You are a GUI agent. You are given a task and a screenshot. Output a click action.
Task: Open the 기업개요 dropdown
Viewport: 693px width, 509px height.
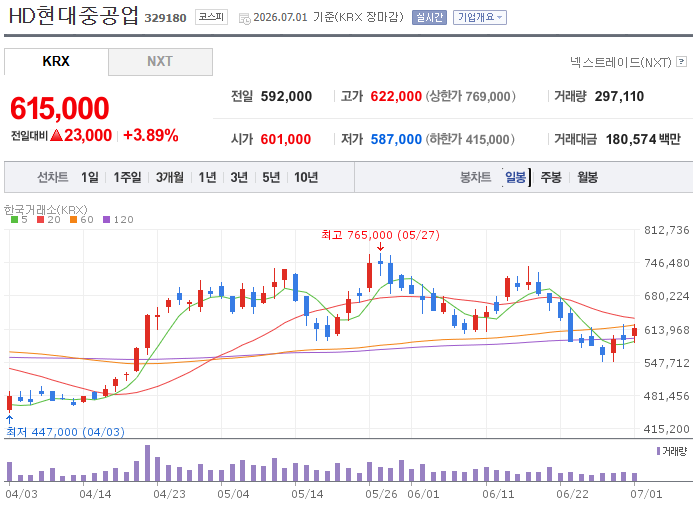tap(480, 17)
